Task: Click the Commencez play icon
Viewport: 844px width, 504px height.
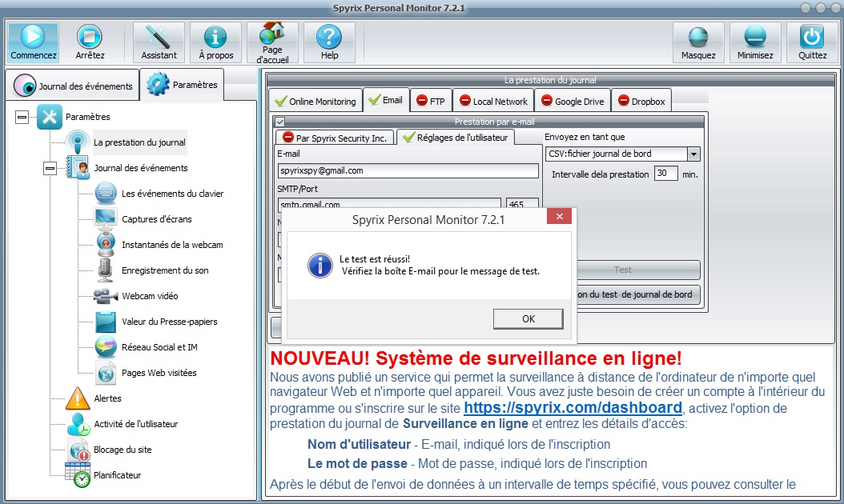Action: 33,37
